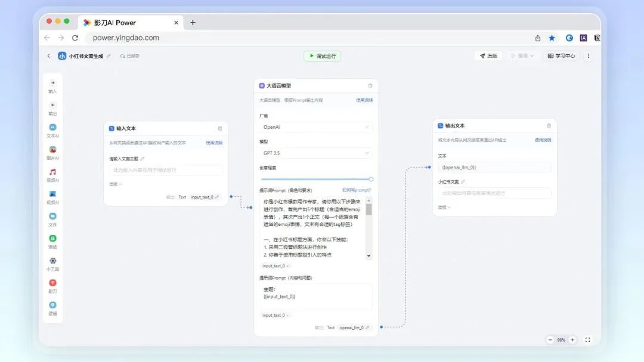The image size is (644, 362).
Task: Adjust the 创意程度 slider handle
Action: pyautogui.click(x=371, y=179)
